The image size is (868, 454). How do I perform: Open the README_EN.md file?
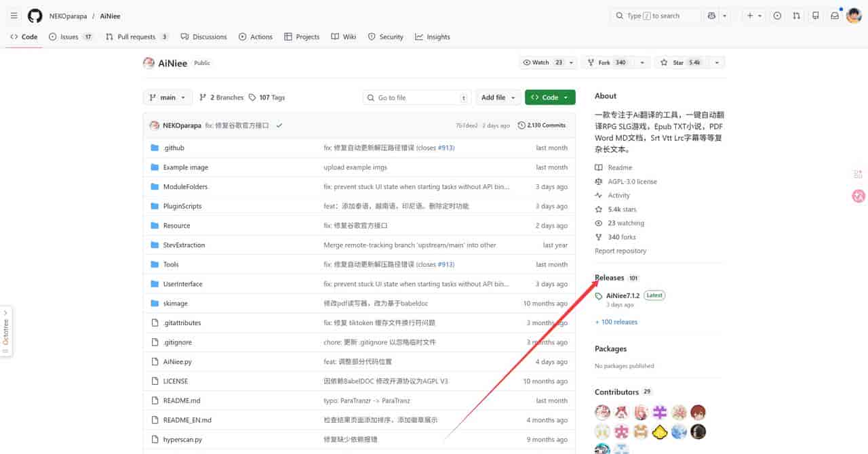187,420
